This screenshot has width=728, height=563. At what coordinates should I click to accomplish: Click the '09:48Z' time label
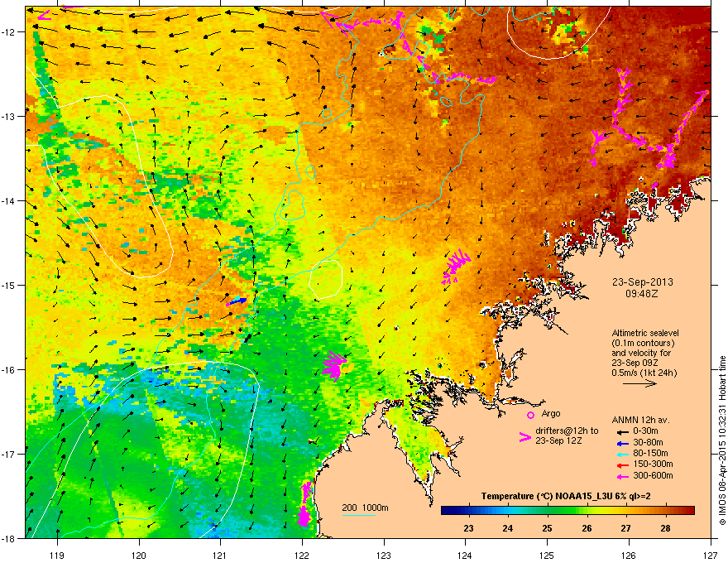coord(642,294)
